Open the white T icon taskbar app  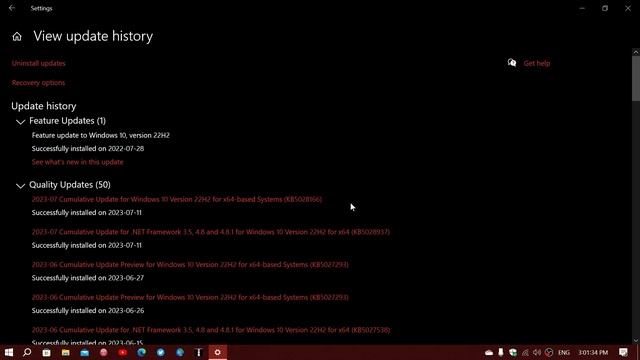pyautogui.click(x=199, y=352)
